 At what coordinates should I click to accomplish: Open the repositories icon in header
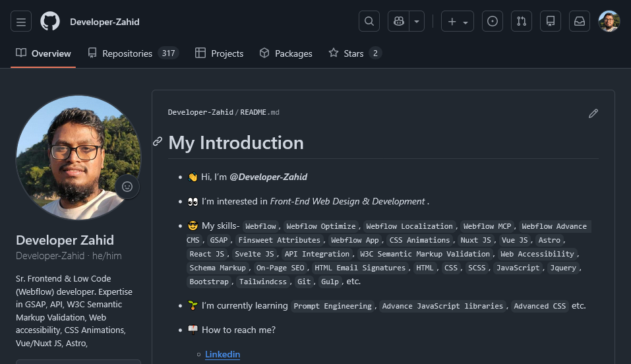click(551, 22)
